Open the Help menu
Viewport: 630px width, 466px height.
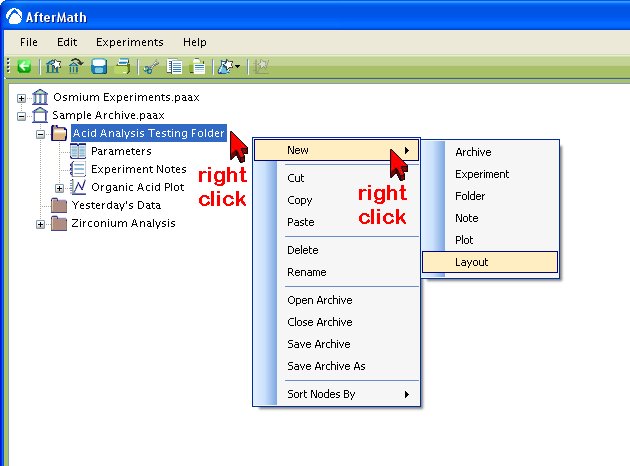(x=195, y=42)
